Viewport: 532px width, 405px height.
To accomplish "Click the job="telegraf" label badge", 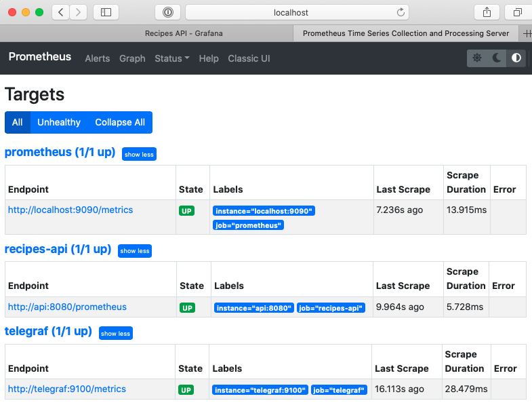I will pyautogui.click(x=339, y=390).
